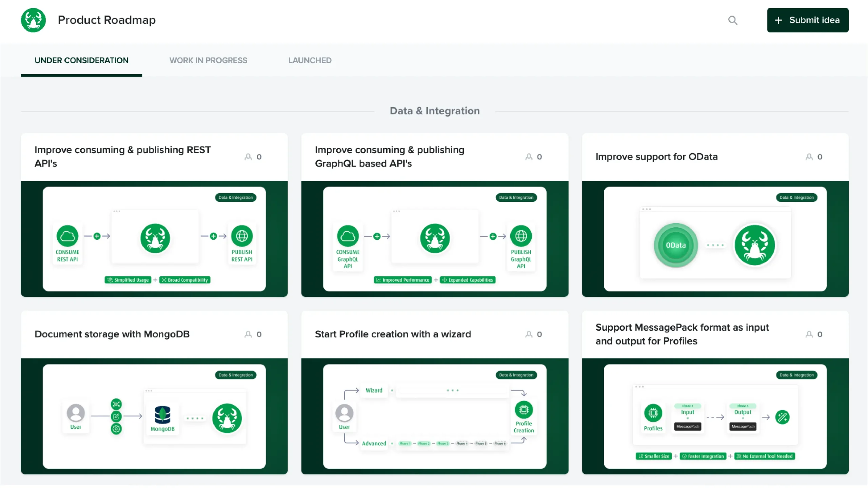Click the MessagePack input/output diagram thumbnail
The image size is (868, 488).
point(715,416)
